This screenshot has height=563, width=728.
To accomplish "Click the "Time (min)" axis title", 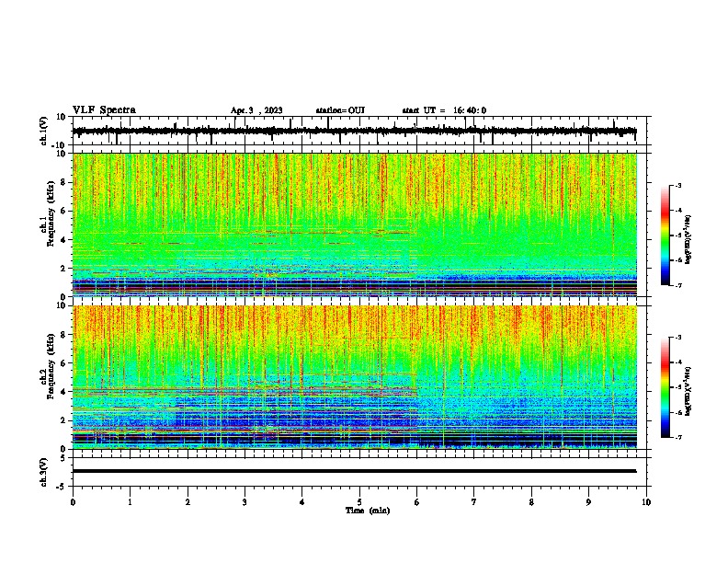I will tap(368, 511).
